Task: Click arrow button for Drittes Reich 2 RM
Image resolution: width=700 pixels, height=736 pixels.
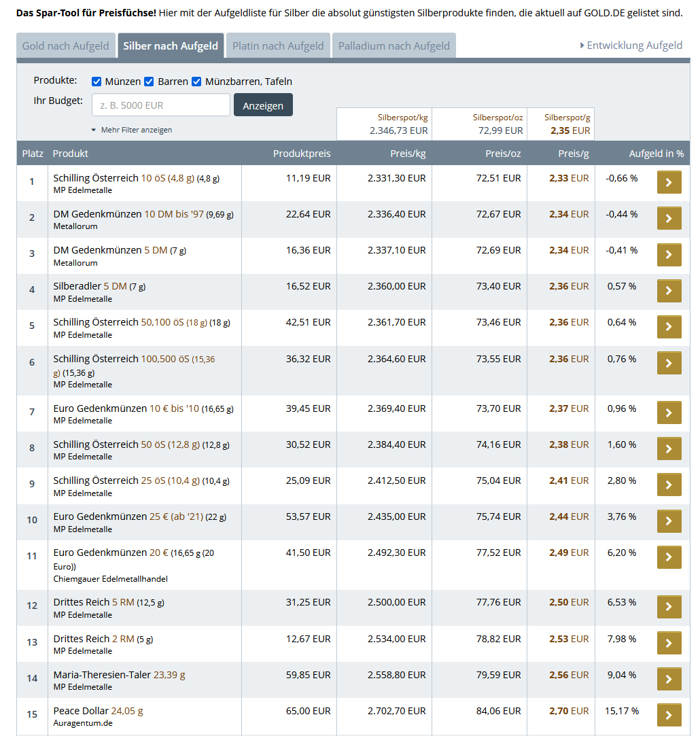Action: (669, 643)
